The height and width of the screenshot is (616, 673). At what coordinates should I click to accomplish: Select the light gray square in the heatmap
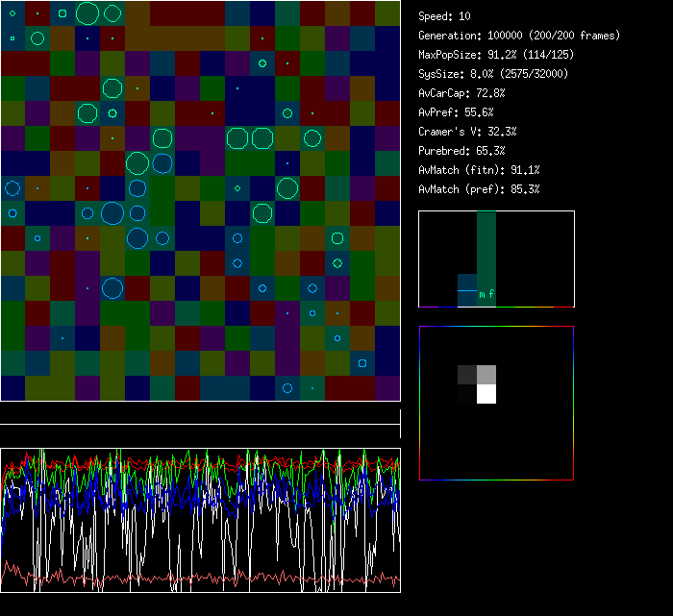click(486, 374)
